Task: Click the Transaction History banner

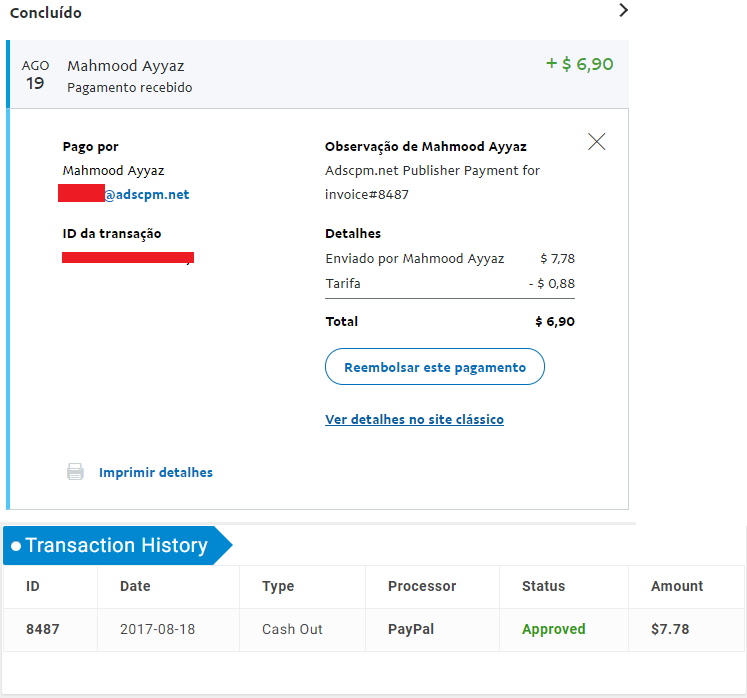Action: click(117, 546)
